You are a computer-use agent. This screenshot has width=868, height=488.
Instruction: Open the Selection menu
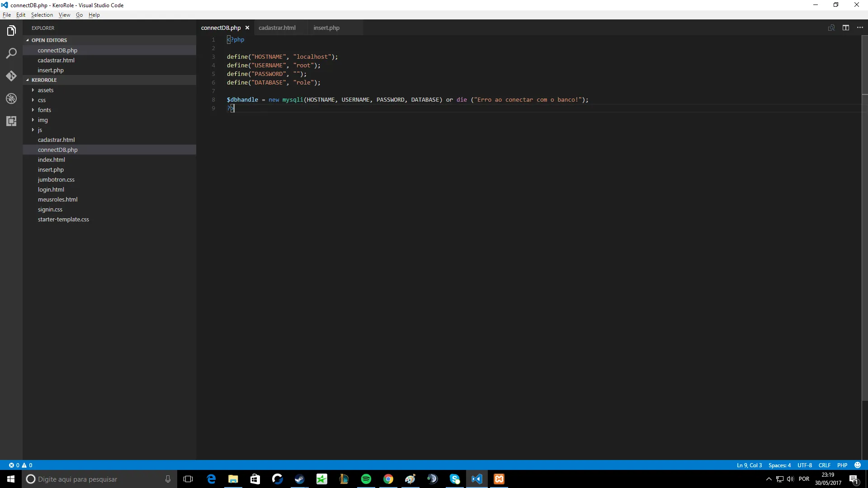42,15
